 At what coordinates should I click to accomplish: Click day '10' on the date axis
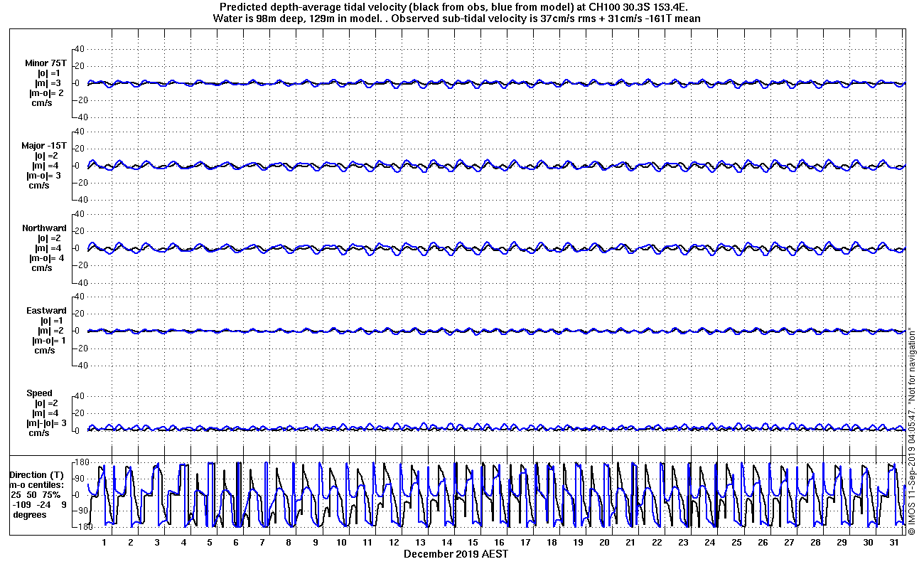pos(341,543)
